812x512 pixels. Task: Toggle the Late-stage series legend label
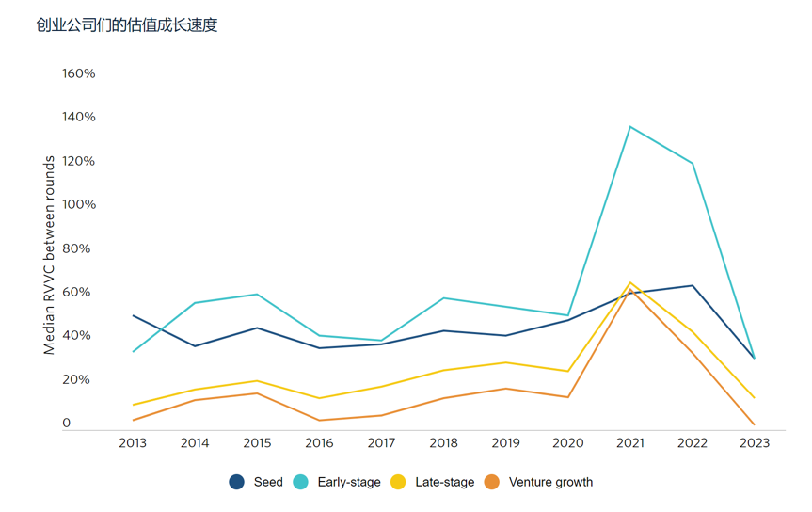444,482
